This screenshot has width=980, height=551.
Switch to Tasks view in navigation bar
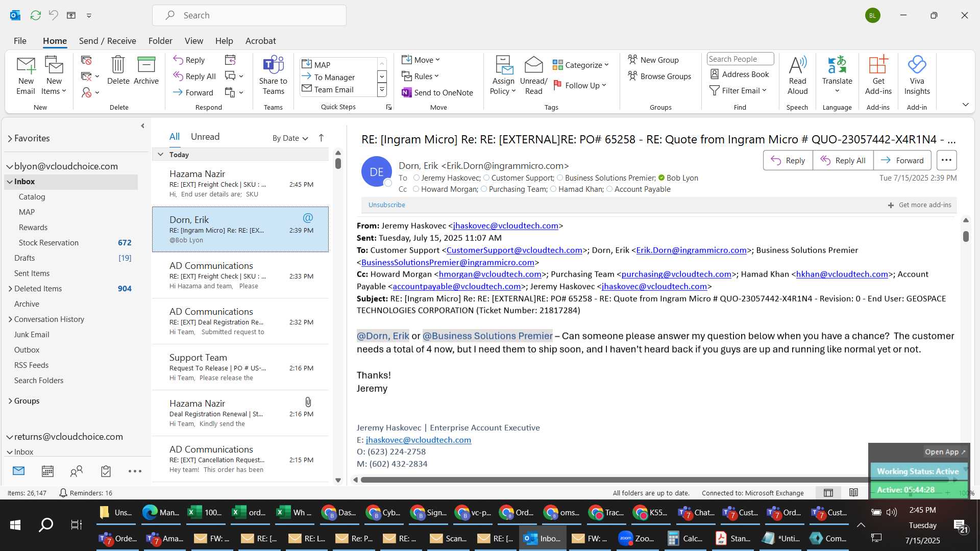pyautogui.click(x=106, y=471)
